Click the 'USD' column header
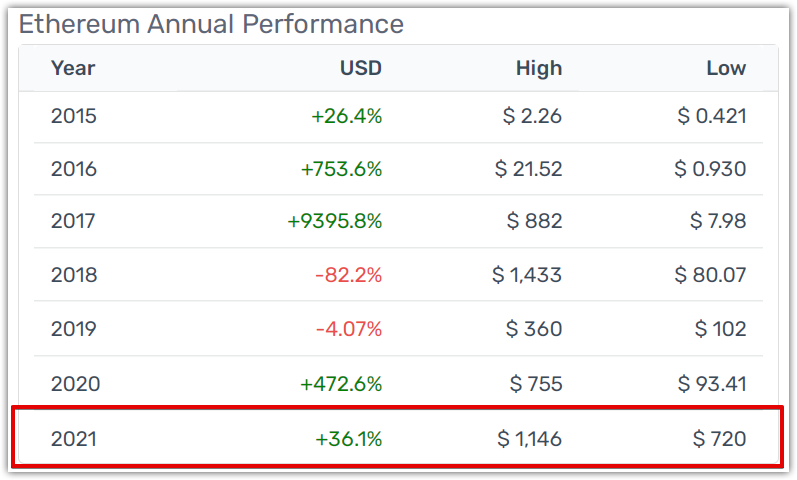The height and width of the screenshot is (480, 797). tap(360, 68)
